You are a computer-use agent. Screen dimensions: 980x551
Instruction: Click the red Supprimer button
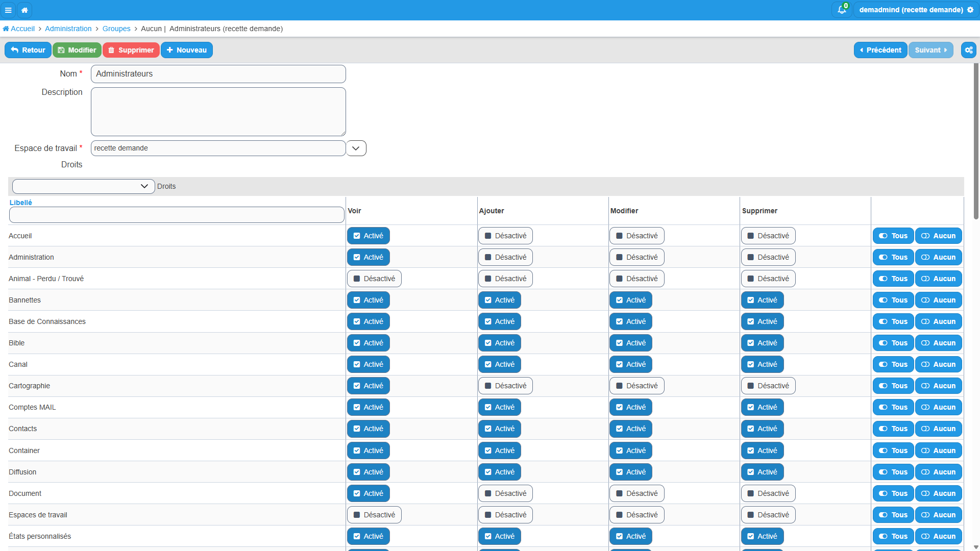click(131, 50)
